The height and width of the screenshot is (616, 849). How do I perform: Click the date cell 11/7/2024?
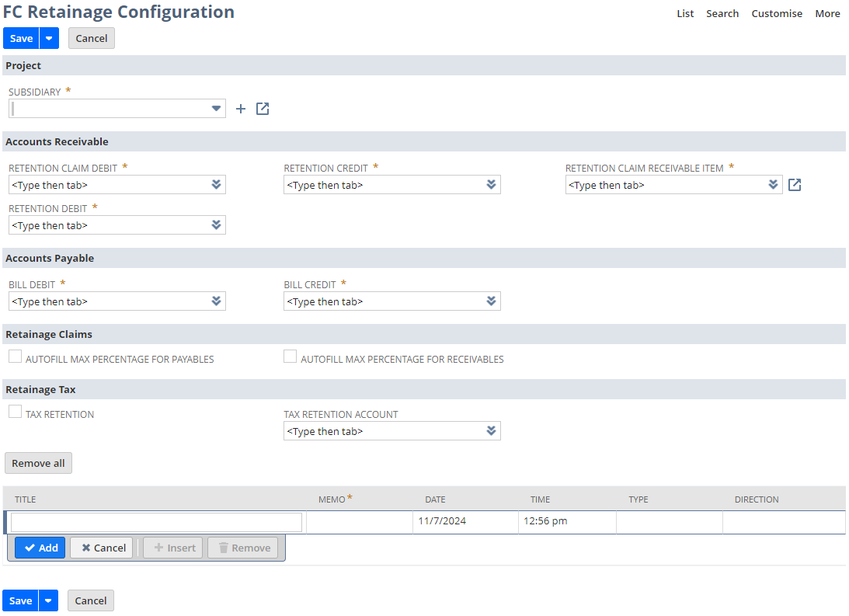point(465,522)
